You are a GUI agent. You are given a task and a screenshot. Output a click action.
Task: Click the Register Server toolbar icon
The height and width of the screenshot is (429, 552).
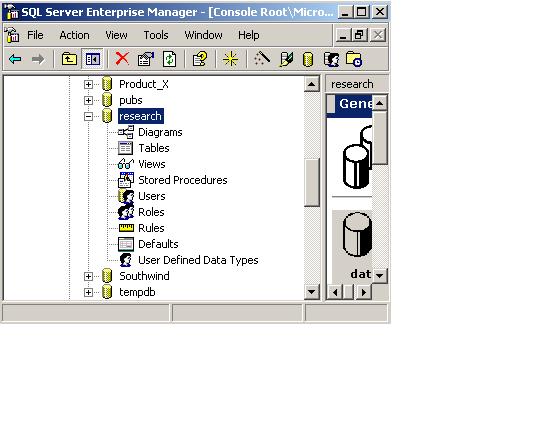[286, 59]
